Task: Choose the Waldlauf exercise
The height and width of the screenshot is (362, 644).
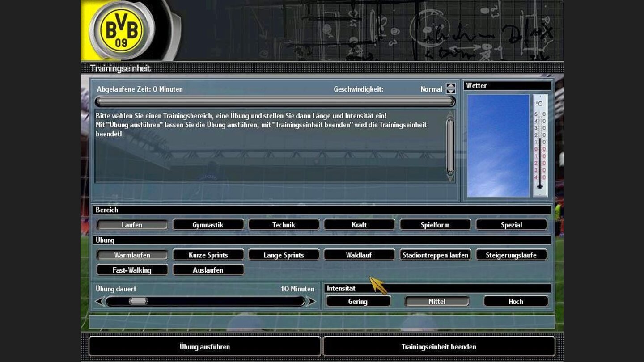Action: pyautogui.click(x=359, y=255)
